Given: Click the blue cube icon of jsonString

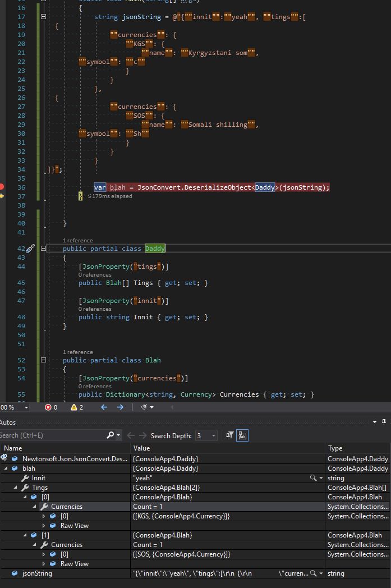Looking at the screenshot, I should click(x=15, y=573).
